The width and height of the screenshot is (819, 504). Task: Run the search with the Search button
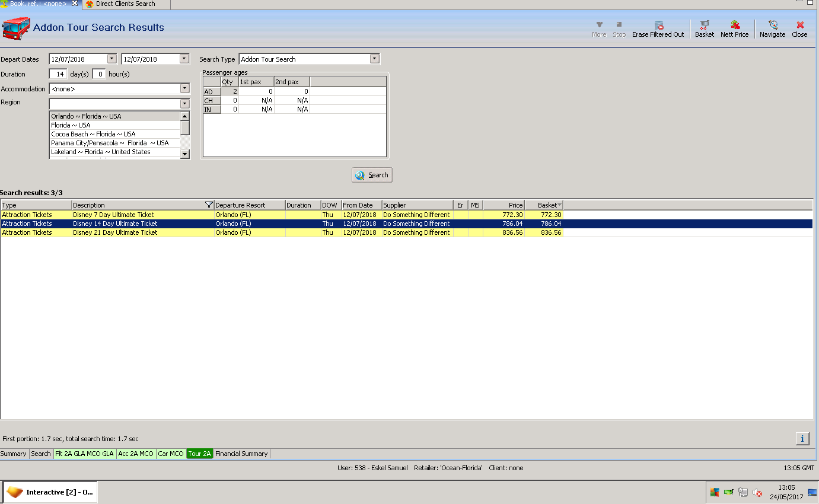click(372, 175)
